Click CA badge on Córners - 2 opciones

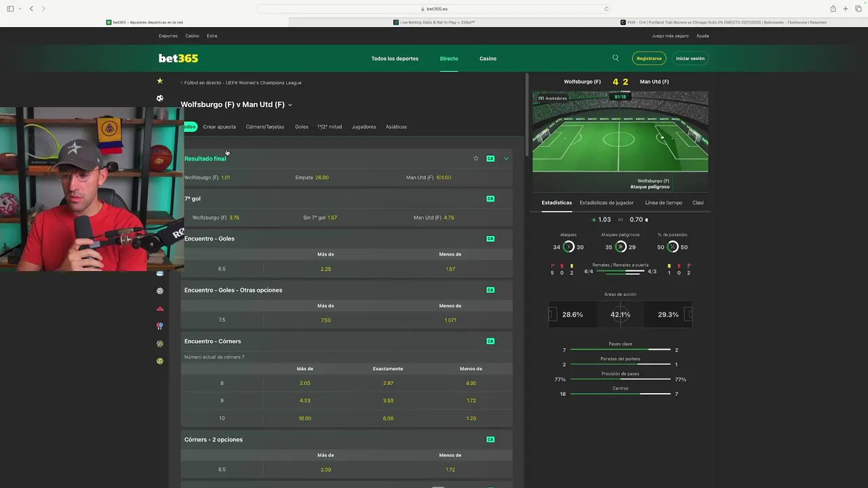pyautogui.click(x=490, y=439)
